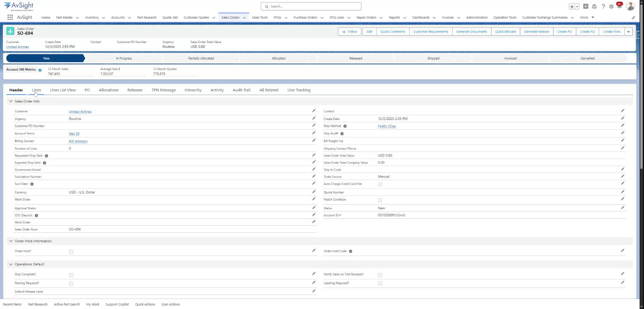Screen dimensions: 644x309
Task: Open the Setup gear icon
Action: click(x=611, y=6)
